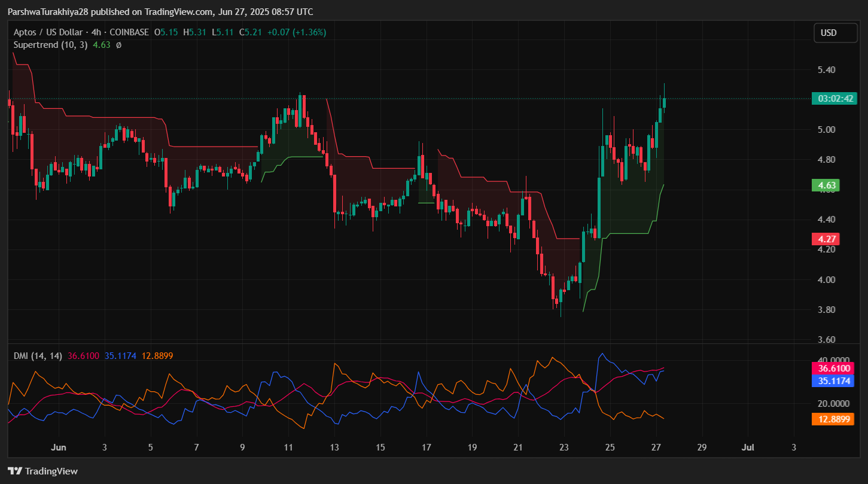
Task: Click the +0.07 (+1.36%) change value
Action: click(x=296, y=32)
